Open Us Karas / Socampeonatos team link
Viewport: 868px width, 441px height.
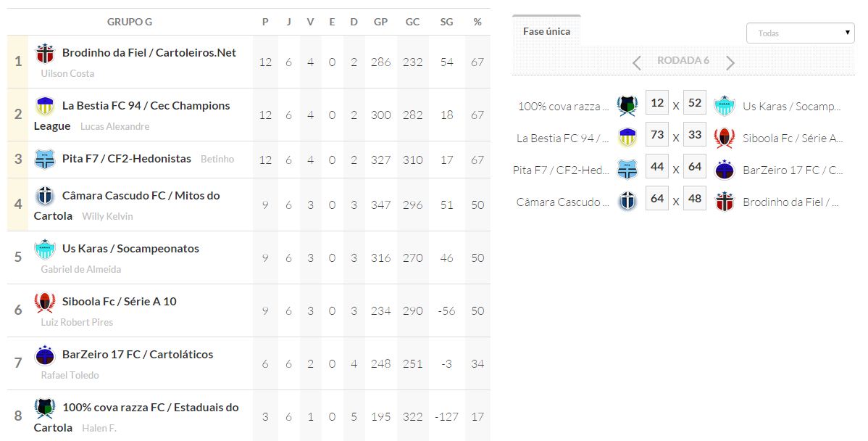click(x=130, y=249)
